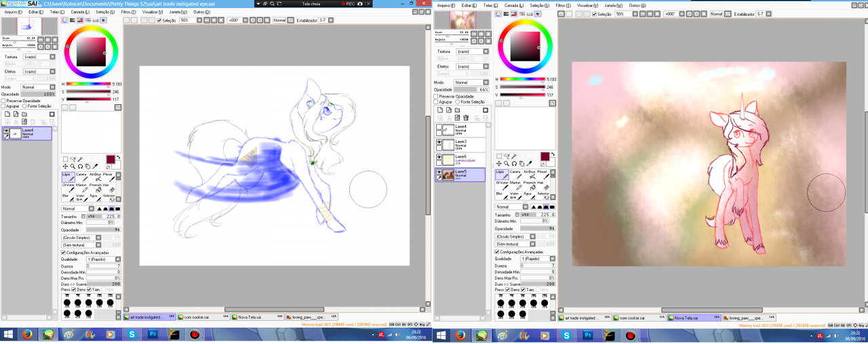The image size is (868, 344).
Task: Pick the zoom magnifier tool in left window
Action: (x=73, y=166)
